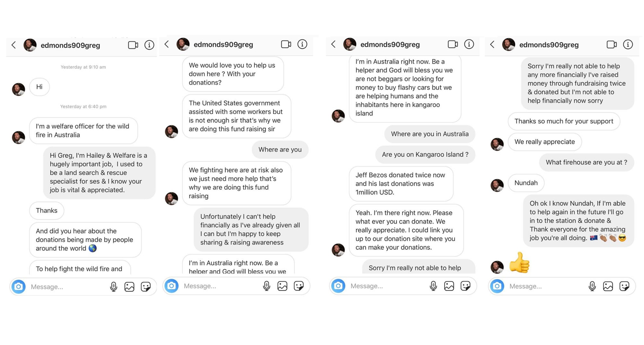The height and width of the screenshot is (345, 644).
Task: Tap the video call icon in the fourth panel
Action: [612, 44]
